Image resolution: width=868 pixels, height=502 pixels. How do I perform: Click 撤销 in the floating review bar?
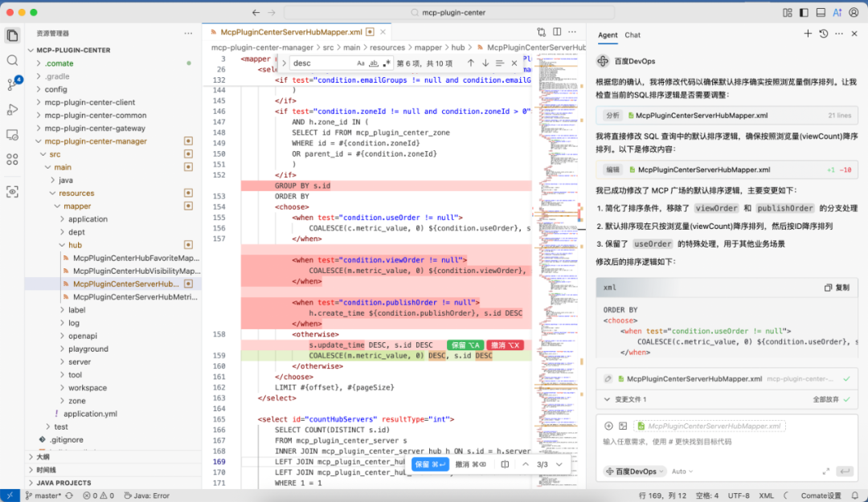click(x=470, y=464)
